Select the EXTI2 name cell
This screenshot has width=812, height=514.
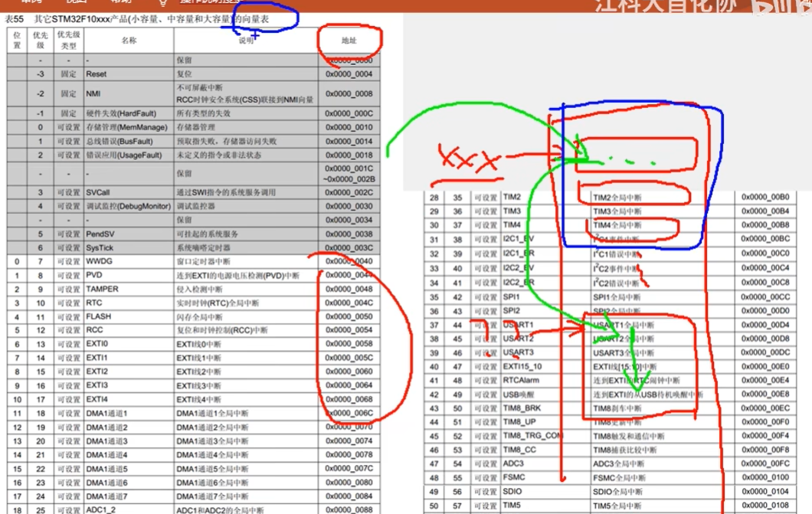click(129, 372)
